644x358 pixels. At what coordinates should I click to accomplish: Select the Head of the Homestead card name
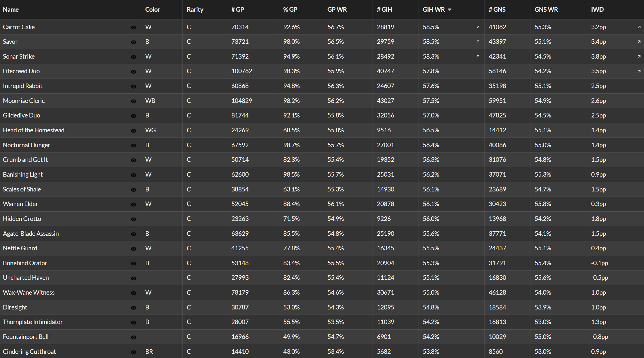coord(34,130)
